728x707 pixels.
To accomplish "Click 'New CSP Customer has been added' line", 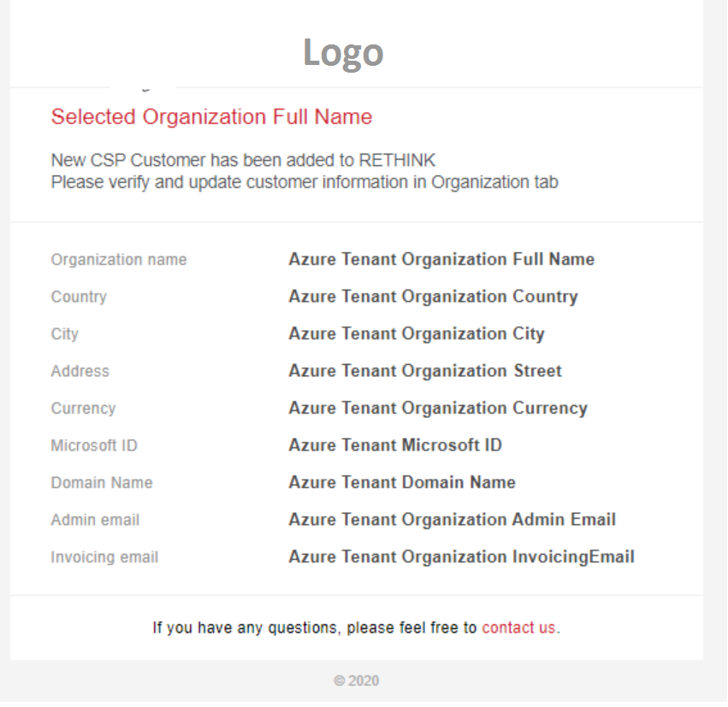I will 243,160.
